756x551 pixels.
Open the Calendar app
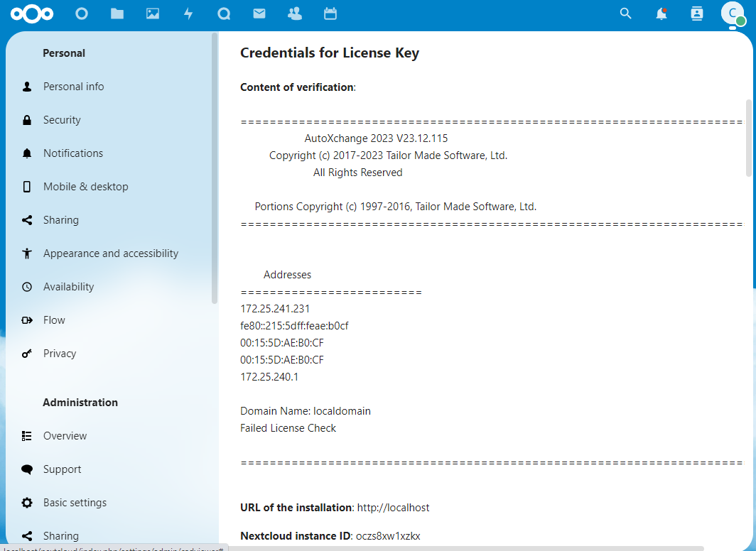pos(330,14)
